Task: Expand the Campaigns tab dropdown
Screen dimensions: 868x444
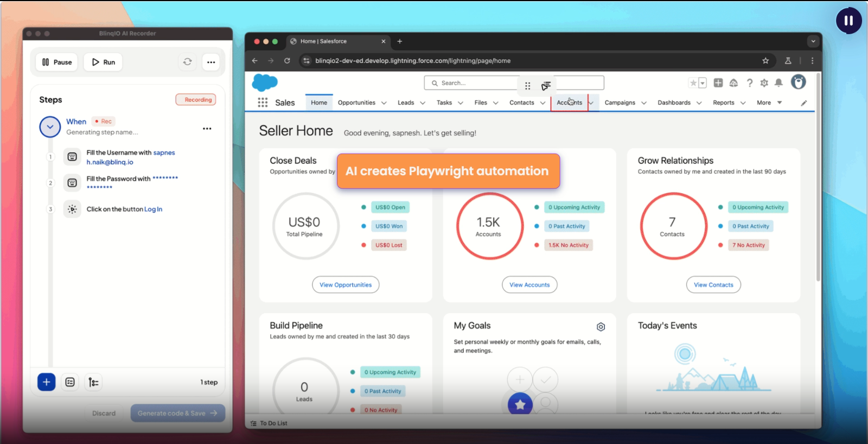Action: [x=644, y=103]
